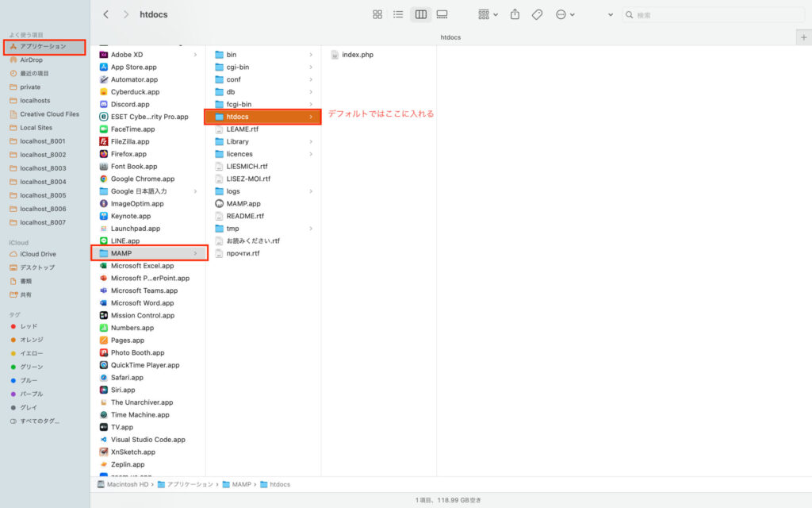Open the more actions ellipsis menu
Image resolution: width=812 pixels, height=508 pixels.
tap(565, 14)
